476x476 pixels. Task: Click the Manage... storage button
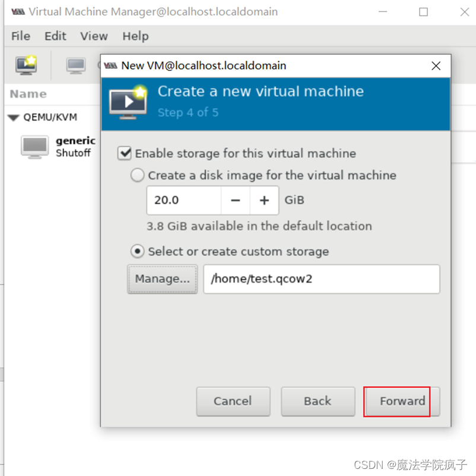(x=163, y=279)
